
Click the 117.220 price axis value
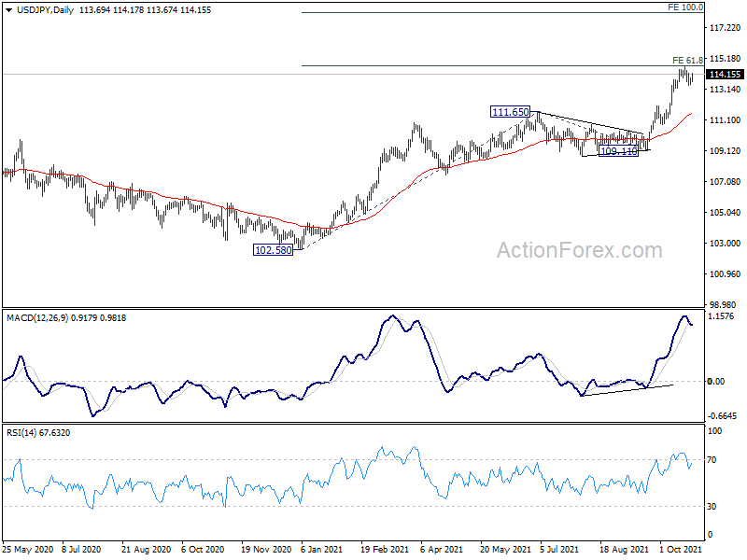(726, 29)
